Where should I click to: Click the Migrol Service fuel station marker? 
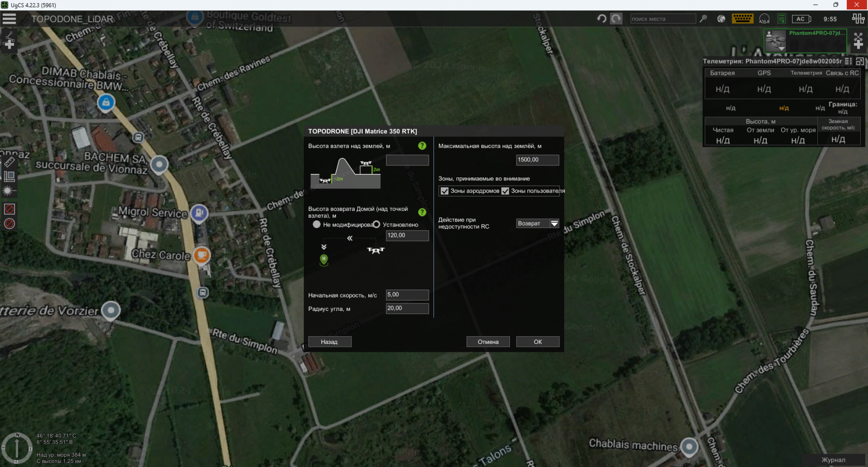[199, 213]
